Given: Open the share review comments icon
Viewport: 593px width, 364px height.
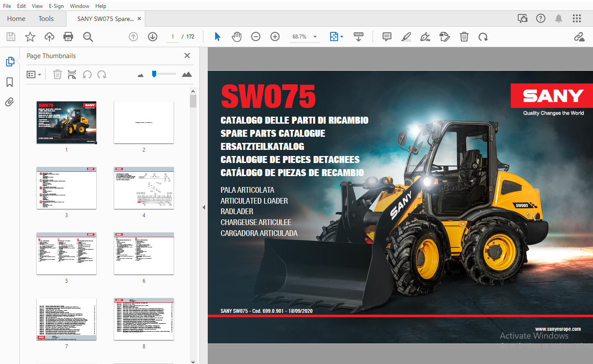Looking at the screenshot, I should pyautogui.click(x=523, y=18).
